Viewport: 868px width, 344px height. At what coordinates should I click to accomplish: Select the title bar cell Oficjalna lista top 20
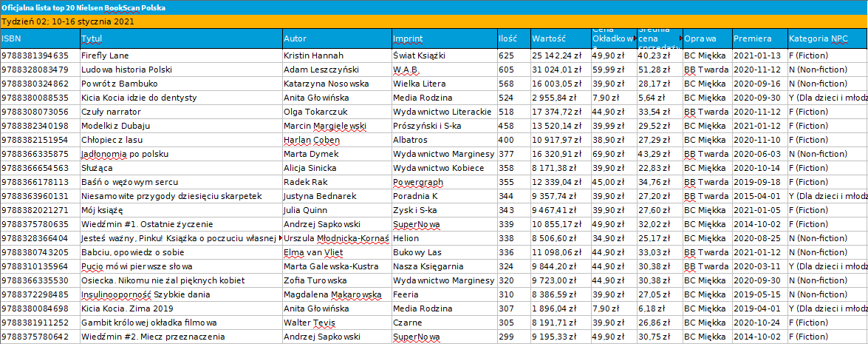(x=434, y=7)
